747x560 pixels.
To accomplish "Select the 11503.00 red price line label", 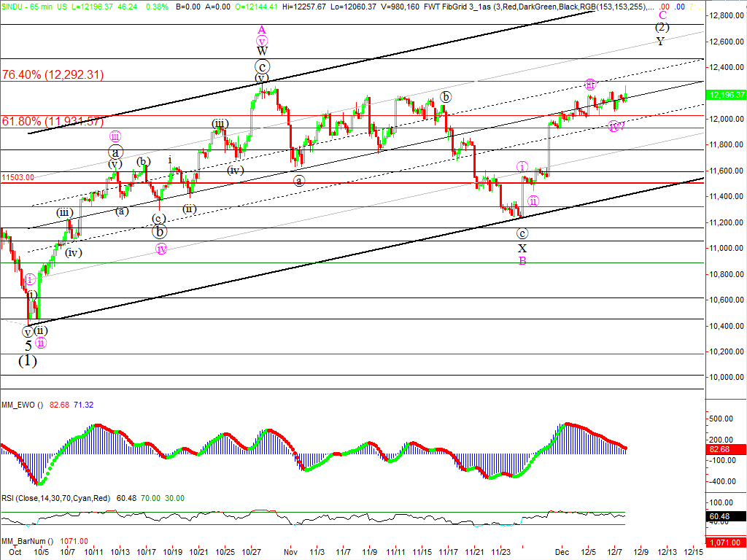I will point(18,177).
